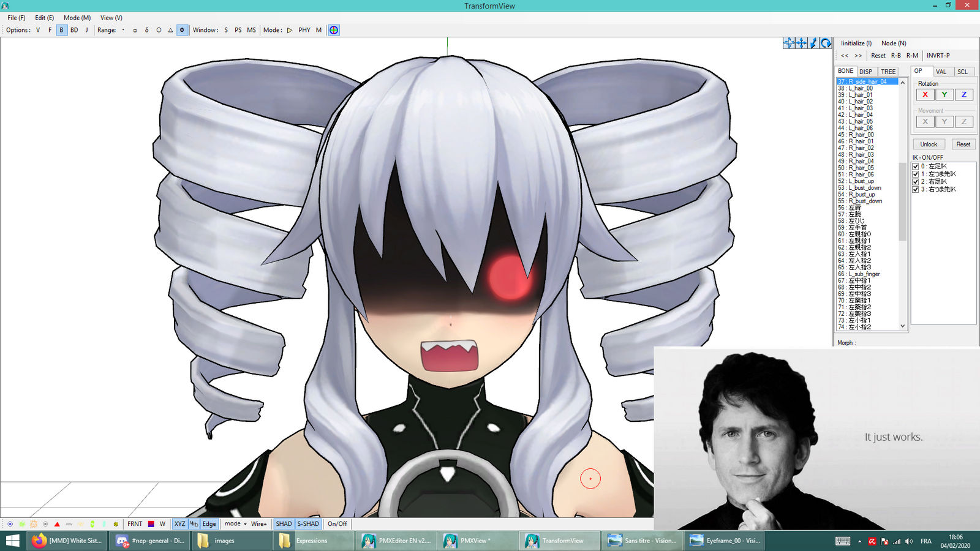Select bone 45 : R_hair_00 in list
The width and height of the screenshot is (980, 551).
pyautogui.click(x=867, y=135)
